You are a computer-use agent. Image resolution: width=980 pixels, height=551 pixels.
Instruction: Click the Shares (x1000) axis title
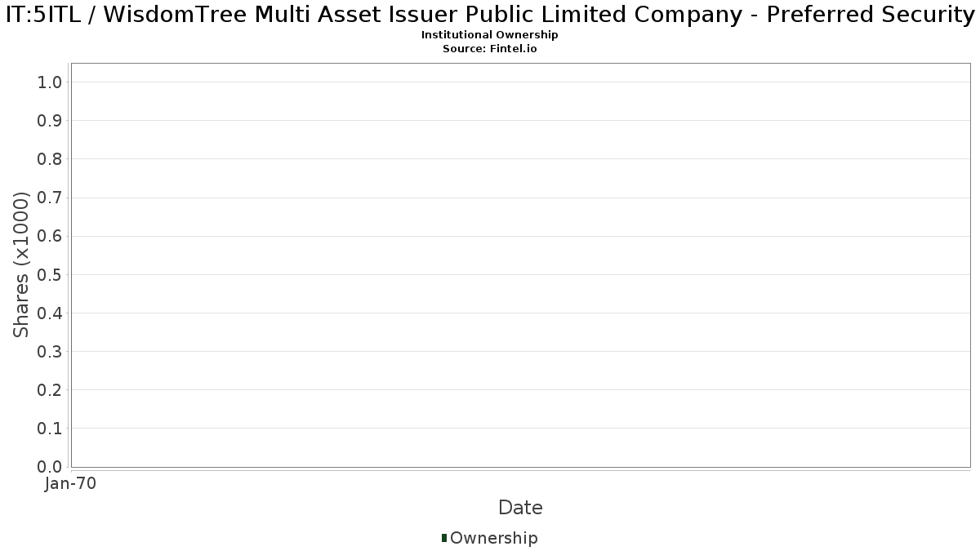[x=21, y=264]
